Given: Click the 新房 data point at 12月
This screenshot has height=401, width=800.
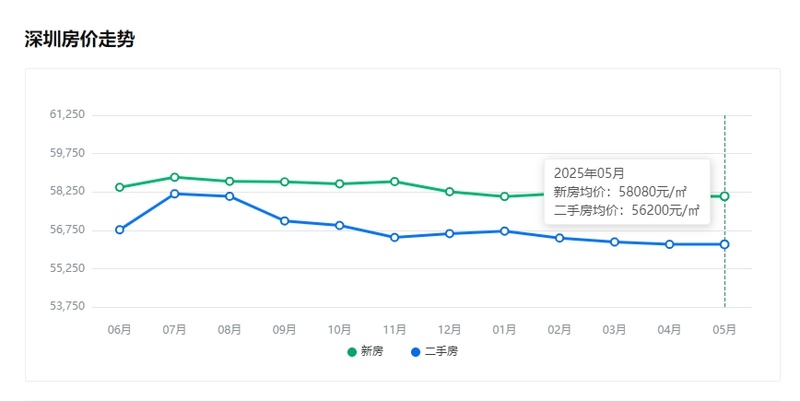Looking at the screenshot, I should tap(450, 191).
